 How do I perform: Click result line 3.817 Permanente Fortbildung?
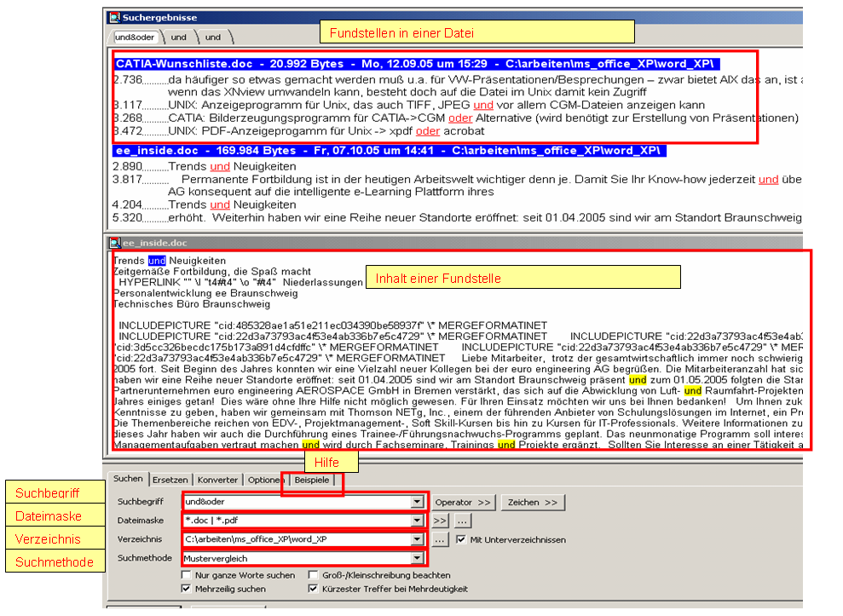click(x=457, y=185)
